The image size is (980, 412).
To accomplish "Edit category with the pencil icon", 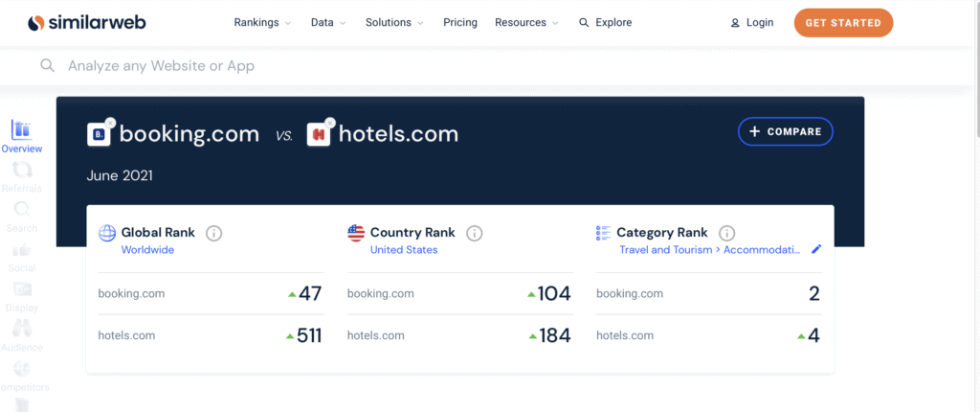I will coord(816,249).
